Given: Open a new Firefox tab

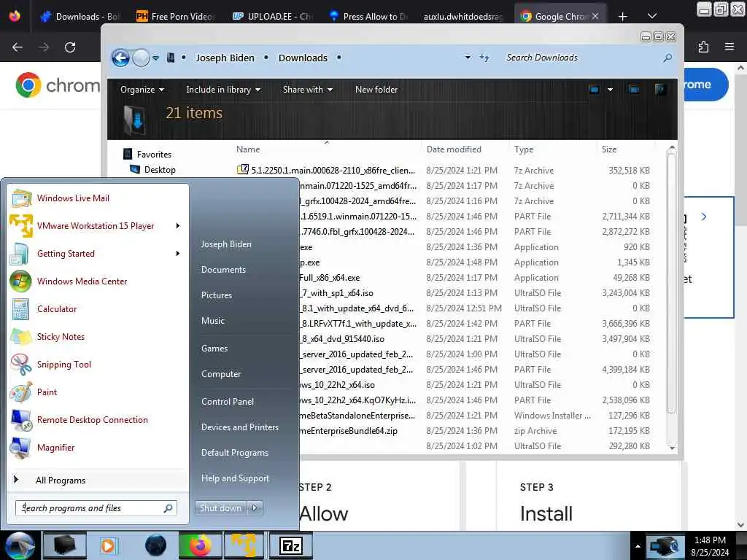Looking at the screenshot, I should click(623, 17).
